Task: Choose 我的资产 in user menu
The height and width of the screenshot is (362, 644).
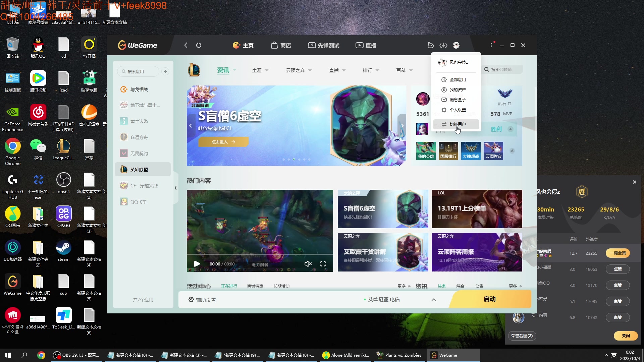Action: [x=456, y=90]
